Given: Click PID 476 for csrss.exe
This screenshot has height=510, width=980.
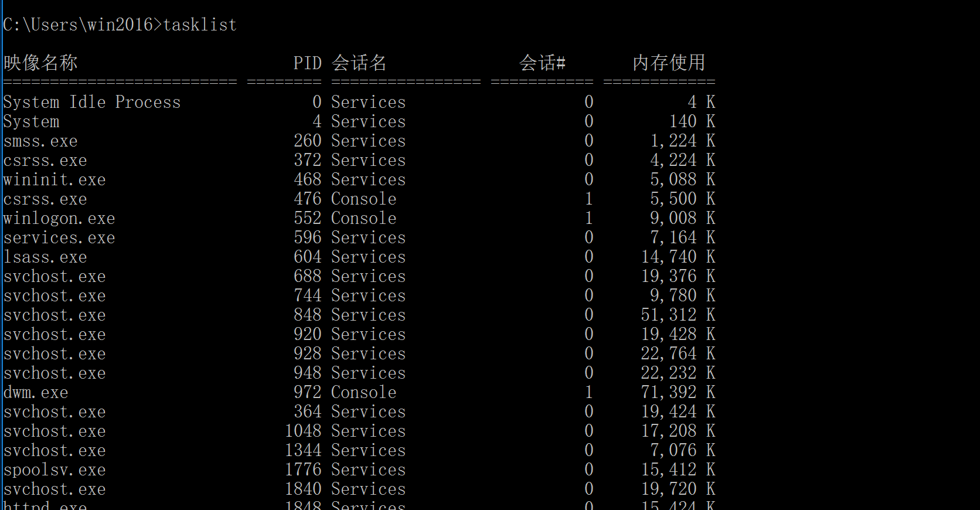Looking at the screenshot, I should (x=308, y=199).
